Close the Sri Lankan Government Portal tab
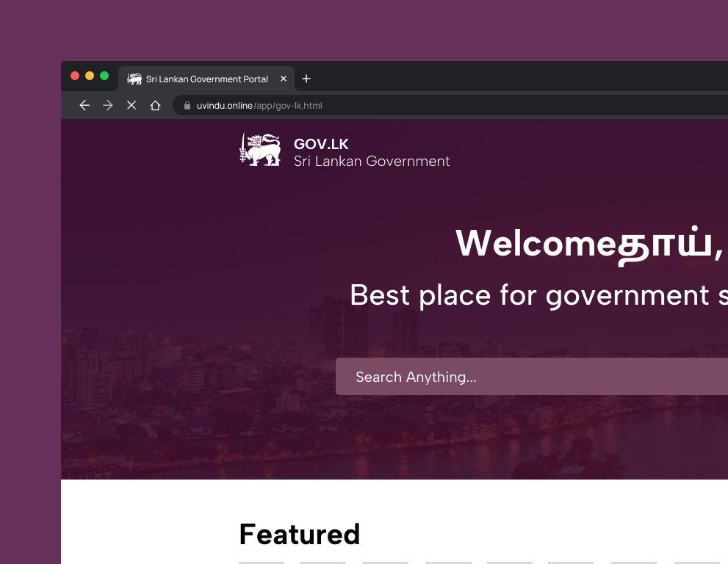 (284, 79)
